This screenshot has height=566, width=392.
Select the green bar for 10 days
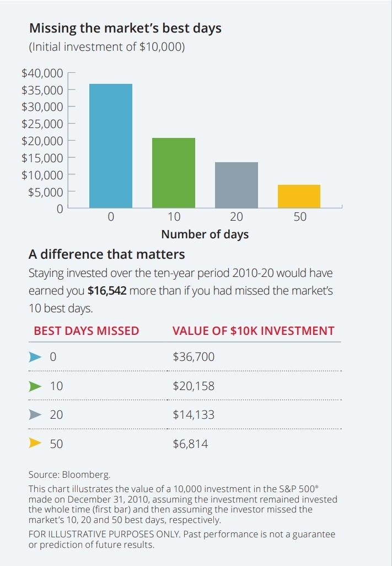pyautogui.click(x=174, y=173)
